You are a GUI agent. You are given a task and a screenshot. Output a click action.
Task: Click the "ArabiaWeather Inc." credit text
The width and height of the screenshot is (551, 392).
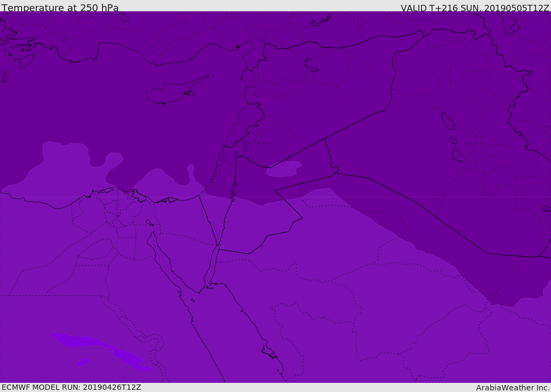click(512, 388)
